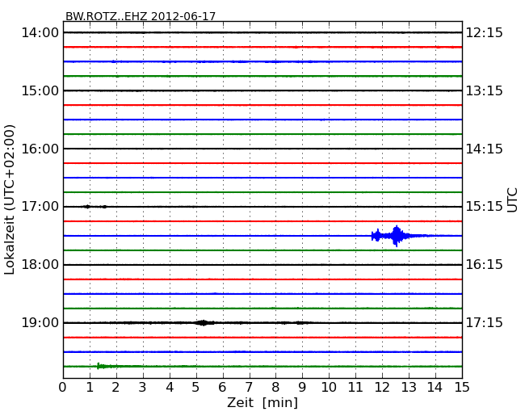Viewport: 525px width, 420px height.
Task: Click the UTC axis label on right
Action: pos(513,200)
